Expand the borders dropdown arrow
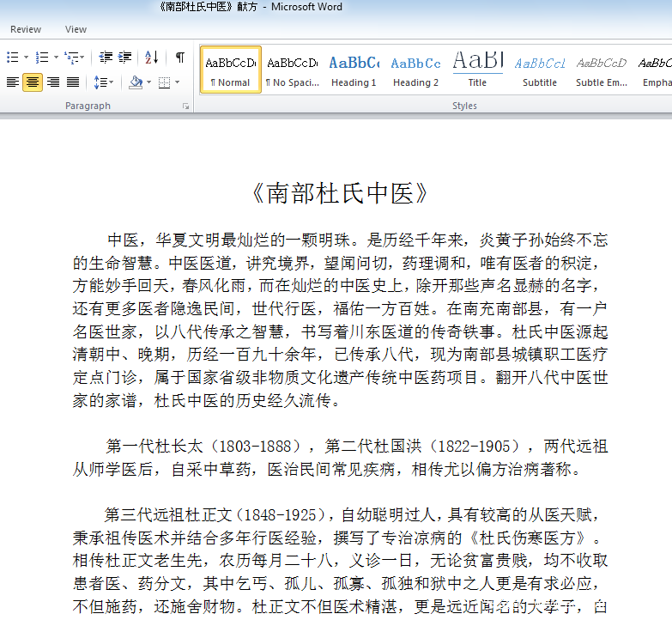Screen dimensions: 672x620 coord(177,82)
